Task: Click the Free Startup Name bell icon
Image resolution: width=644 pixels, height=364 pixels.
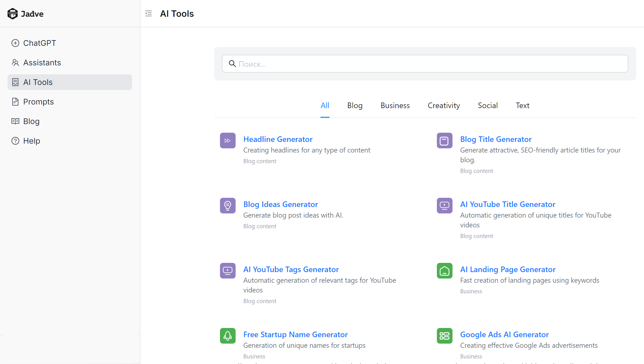Action: [228, 336]
